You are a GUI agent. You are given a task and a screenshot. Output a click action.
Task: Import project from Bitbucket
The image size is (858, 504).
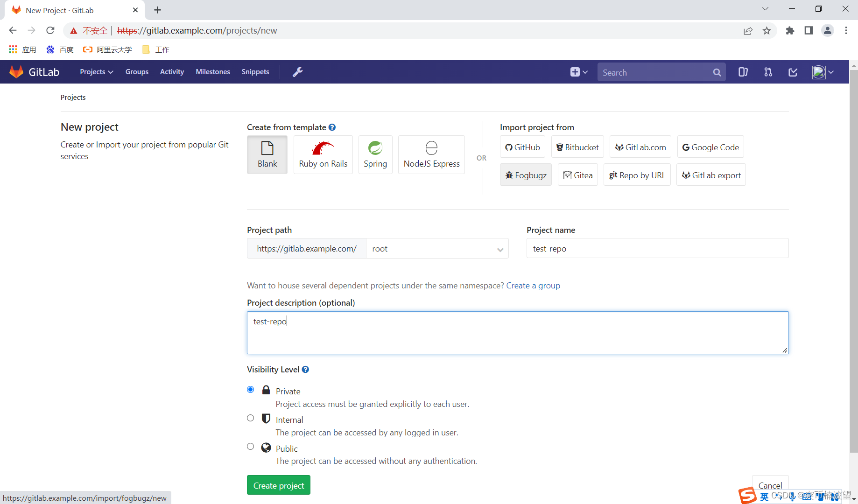(577, 147)
